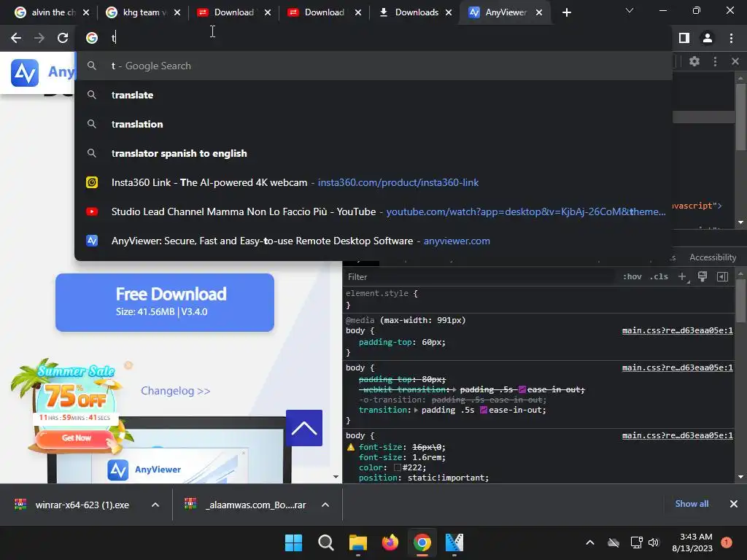
Task: Open Windows Start menu
Action: point(293,542)
